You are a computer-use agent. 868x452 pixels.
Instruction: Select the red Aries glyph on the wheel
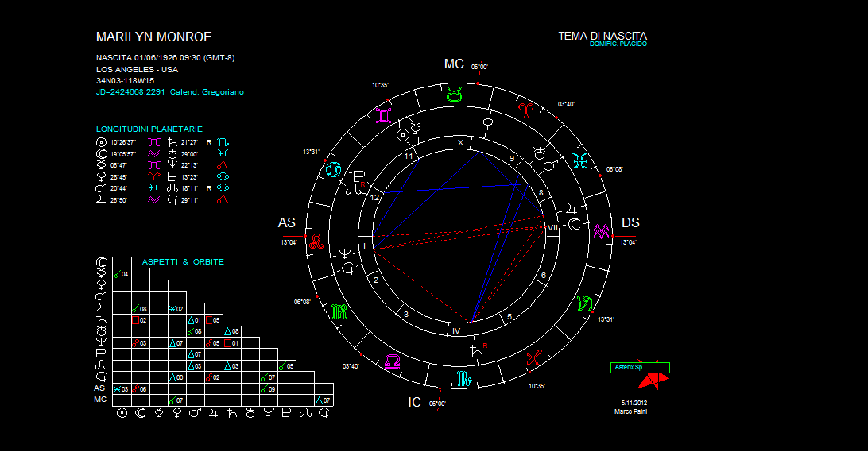(525, 110)
